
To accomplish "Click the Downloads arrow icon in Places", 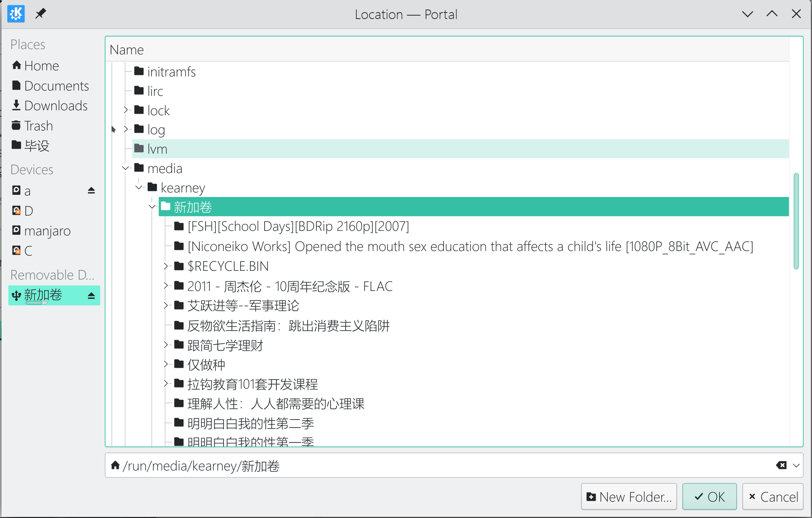I will click(16, 105).
